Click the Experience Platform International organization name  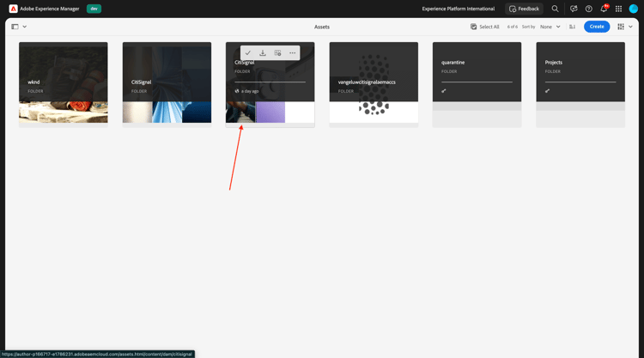tap(459, 9)
